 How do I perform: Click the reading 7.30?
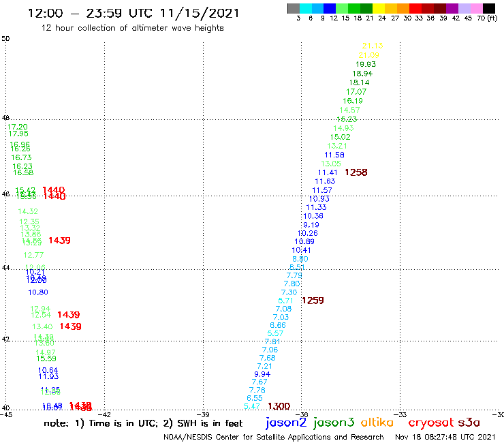point(289,292)
